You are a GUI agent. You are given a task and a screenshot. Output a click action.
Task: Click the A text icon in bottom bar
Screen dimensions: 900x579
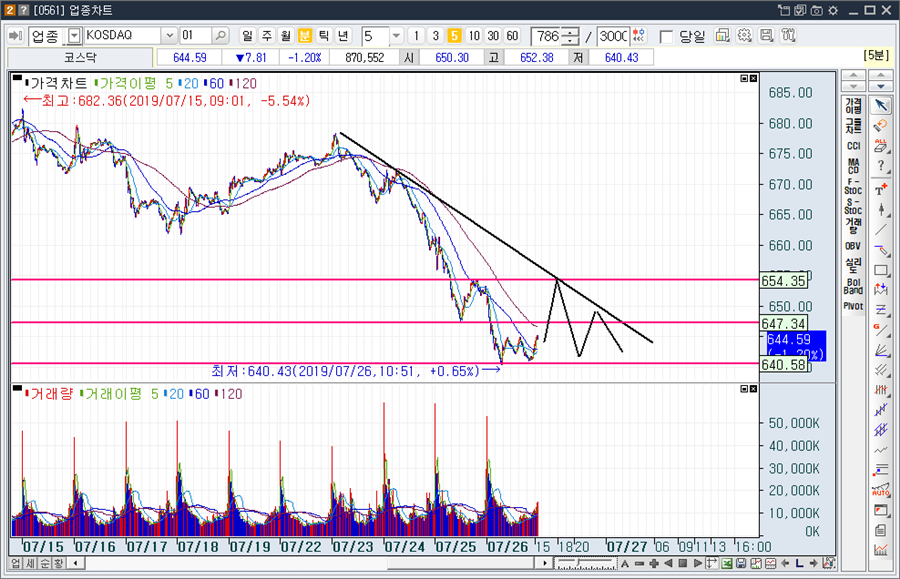click(625, 564)
